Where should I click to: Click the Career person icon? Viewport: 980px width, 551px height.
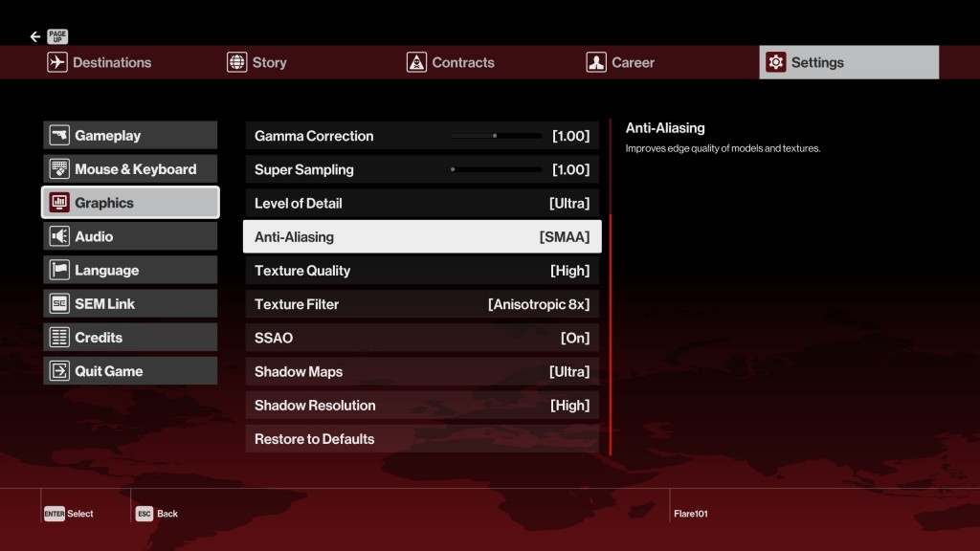tap(596, 62)
